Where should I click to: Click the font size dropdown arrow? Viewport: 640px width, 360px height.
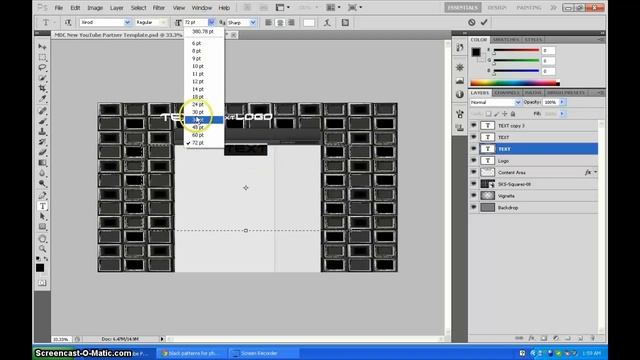211,22
